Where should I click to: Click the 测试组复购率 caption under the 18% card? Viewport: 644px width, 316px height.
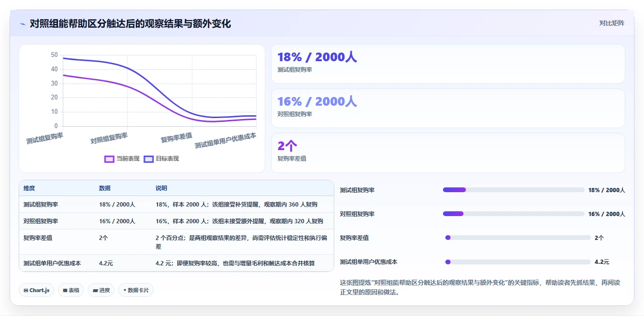click(x=294, y=70)
